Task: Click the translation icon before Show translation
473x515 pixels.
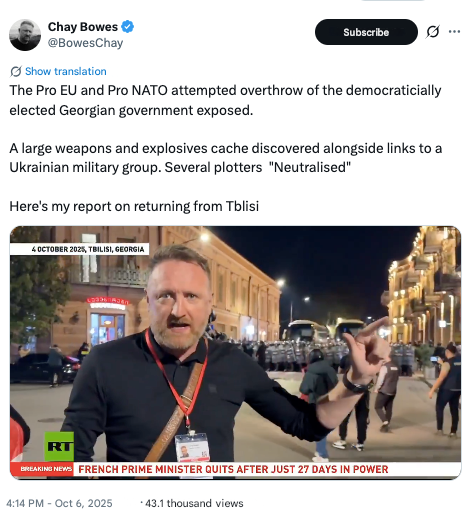Action: (x=16, y=71)
